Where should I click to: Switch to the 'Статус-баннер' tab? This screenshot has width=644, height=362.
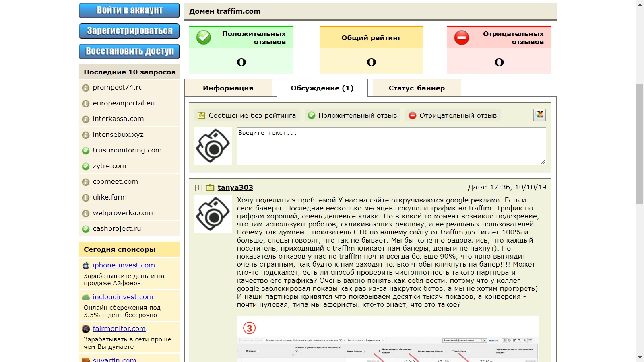pos(417,88)
